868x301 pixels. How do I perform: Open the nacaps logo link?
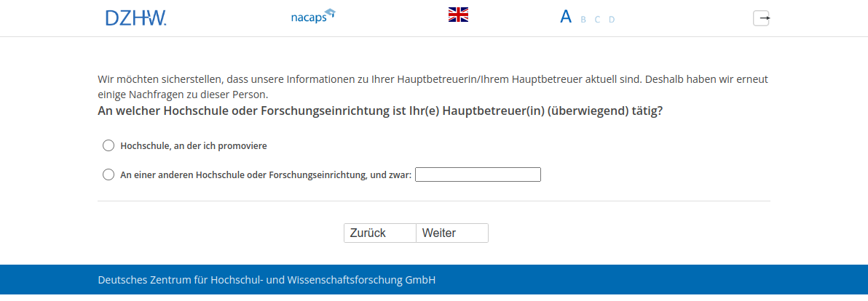tap(309, 17)
